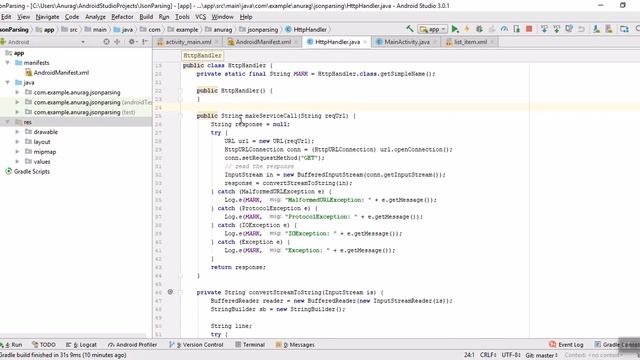The width and height of the screenshot is (640, 360).
Task: Click the UTF-8 encoding in the status bar
Action: point(511,355)
